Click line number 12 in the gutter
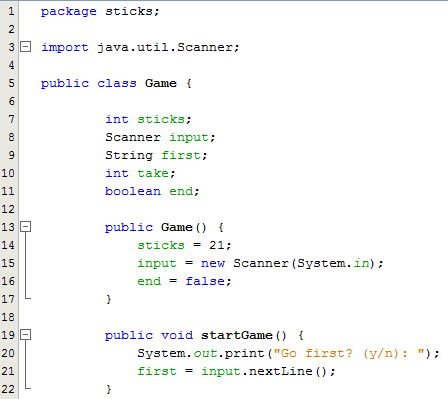 8,209
